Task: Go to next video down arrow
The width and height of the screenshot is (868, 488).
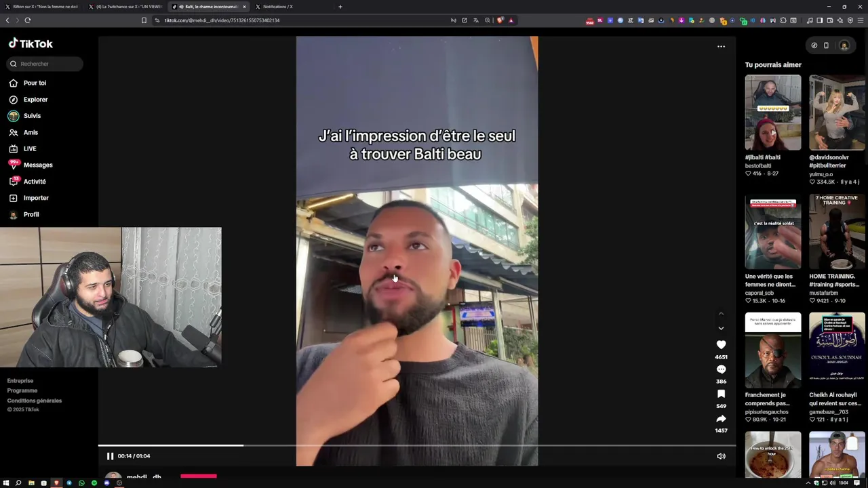Action: pos(721,328)
